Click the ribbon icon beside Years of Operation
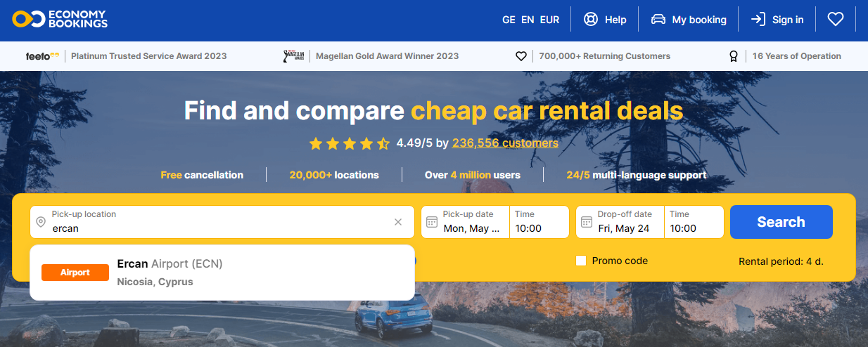The width and height of the screenshot is (868, 347). click(734, 56)
